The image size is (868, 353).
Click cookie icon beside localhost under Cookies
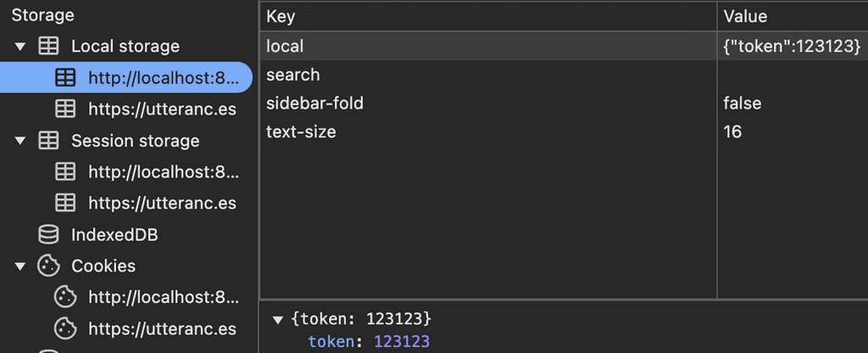(x=65, y=298)
